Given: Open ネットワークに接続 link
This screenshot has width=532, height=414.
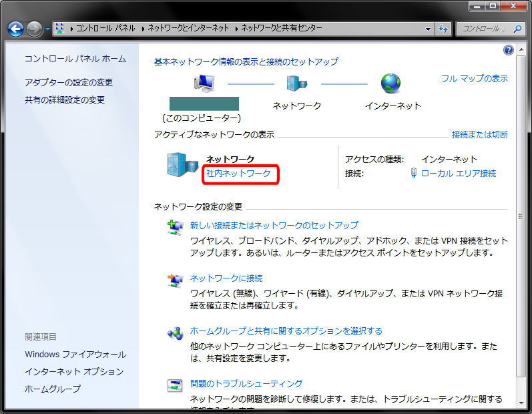Looking at the screenshot, I should (x=226, y=278).
